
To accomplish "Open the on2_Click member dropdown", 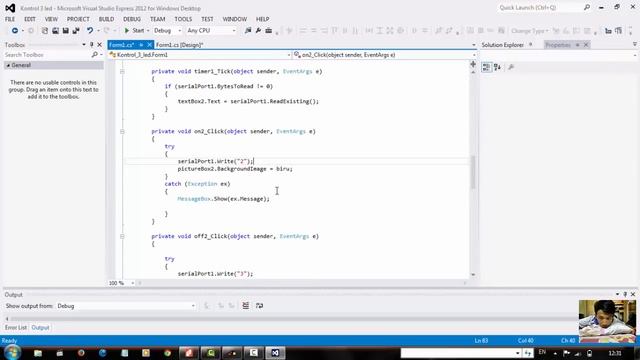I will point(385,55).
